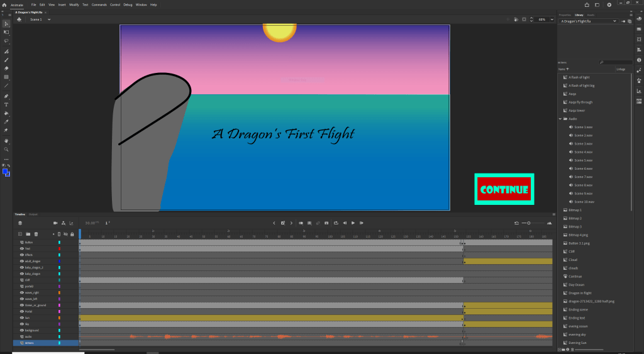
Task: Select the Lasso tool
Action: 6,40
